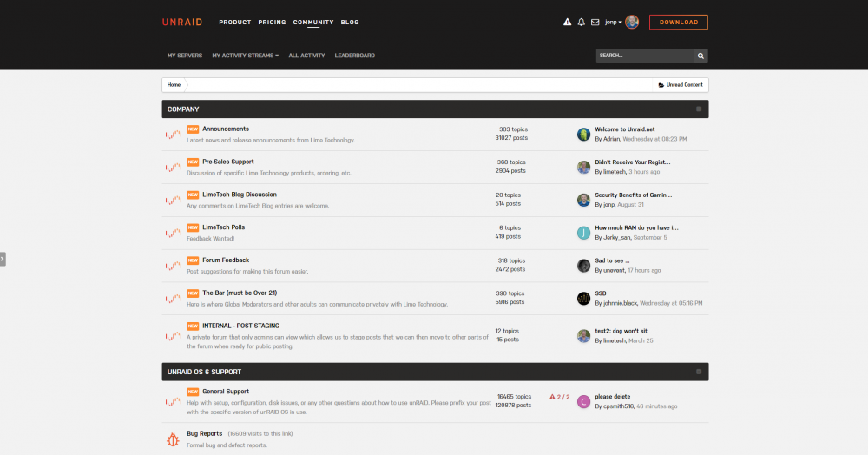Click Forum Feedback forum activity icon
This screenshot has width=868, height=455.
(174, 266)
